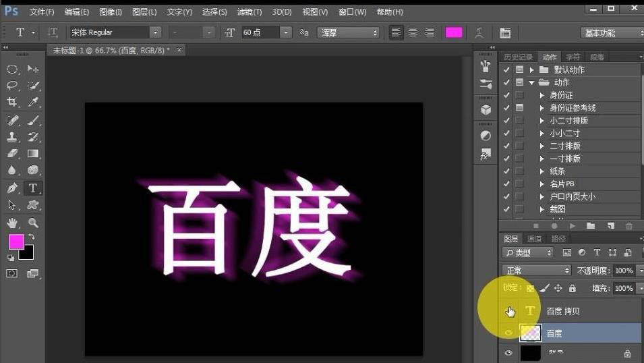
Task: Toggle checkmark for 纸条 action
Action: click(x=506, y=171)
